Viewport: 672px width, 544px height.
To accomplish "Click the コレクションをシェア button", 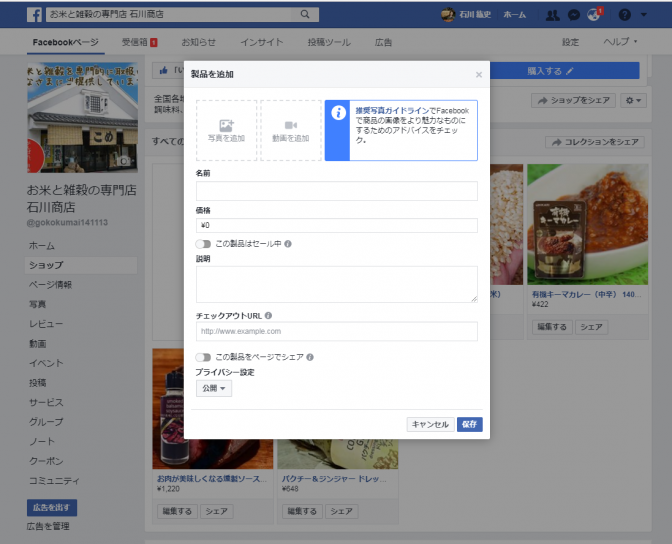I will coord(595,142).
